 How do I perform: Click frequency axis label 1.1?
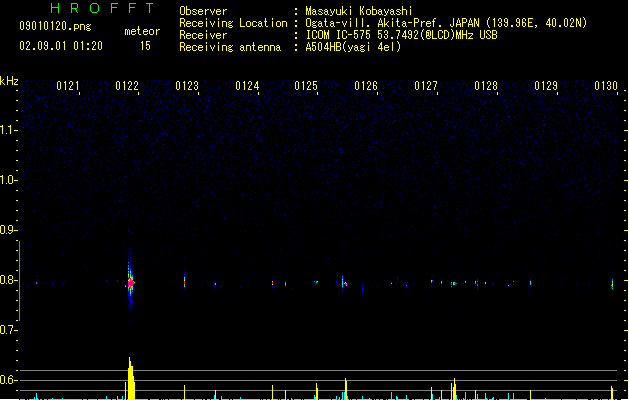point(8,130)
